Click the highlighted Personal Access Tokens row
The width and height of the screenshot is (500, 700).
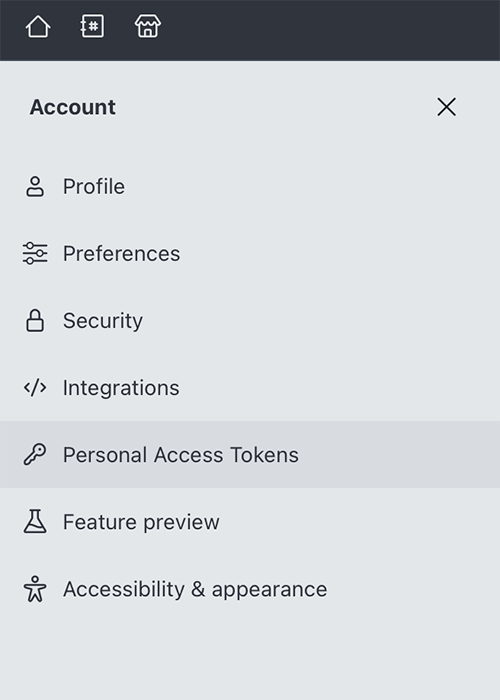tap(250, 454)
